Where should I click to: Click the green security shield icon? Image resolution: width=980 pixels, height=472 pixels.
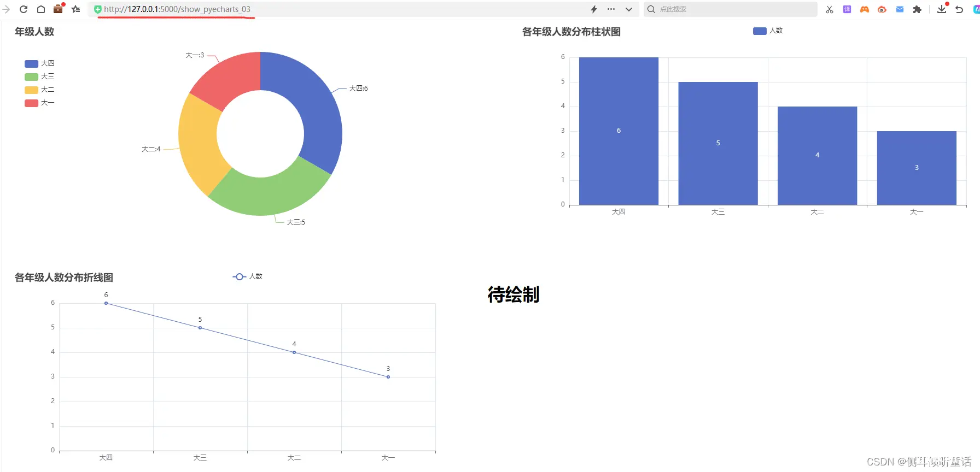[97, 9]
